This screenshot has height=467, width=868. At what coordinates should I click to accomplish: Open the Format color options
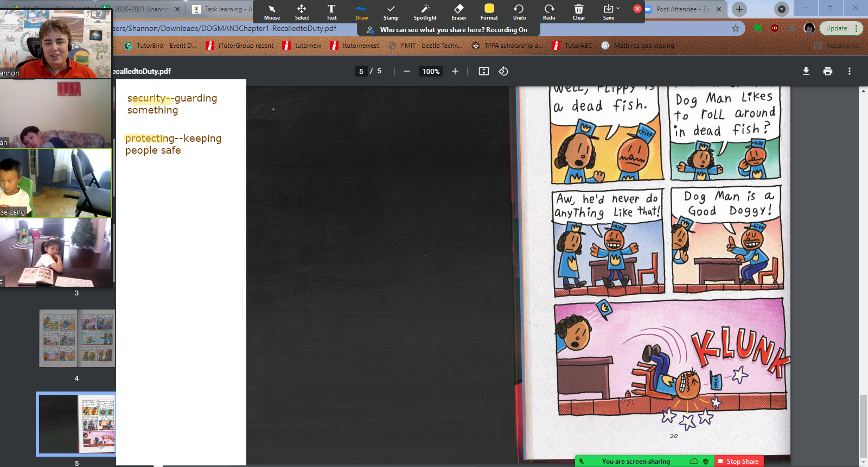(489, 12)
